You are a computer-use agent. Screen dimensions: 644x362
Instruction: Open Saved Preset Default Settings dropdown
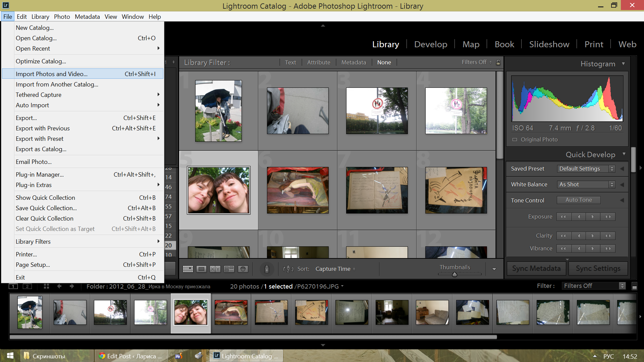pos(586,169)
